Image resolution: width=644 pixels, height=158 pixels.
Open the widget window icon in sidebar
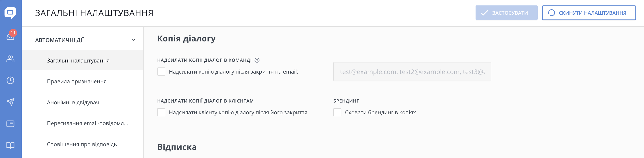pyautogui.click(x=10, y=124)
